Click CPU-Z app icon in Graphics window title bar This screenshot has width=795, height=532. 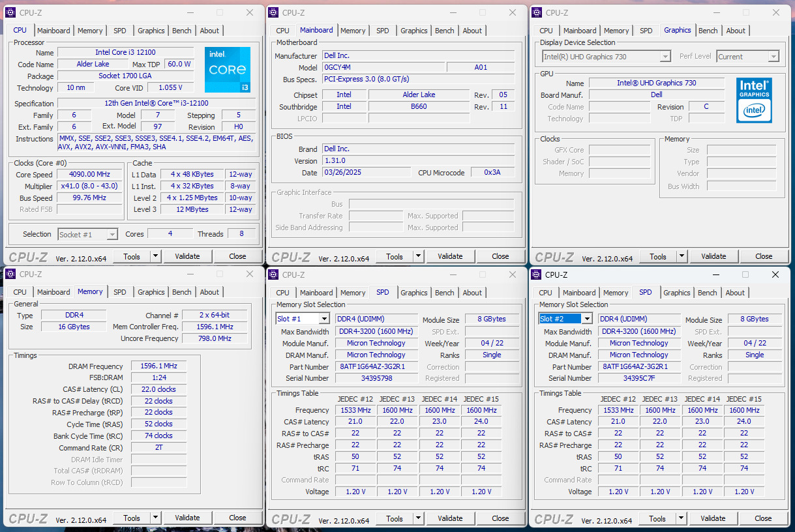[537, 12]
